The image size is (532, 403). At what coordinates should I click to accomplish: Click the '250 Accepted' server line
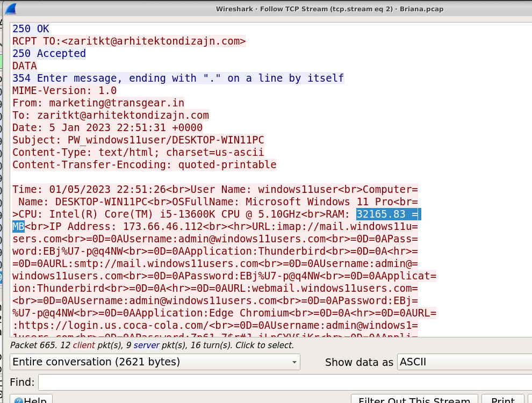(x=49, y=54)
